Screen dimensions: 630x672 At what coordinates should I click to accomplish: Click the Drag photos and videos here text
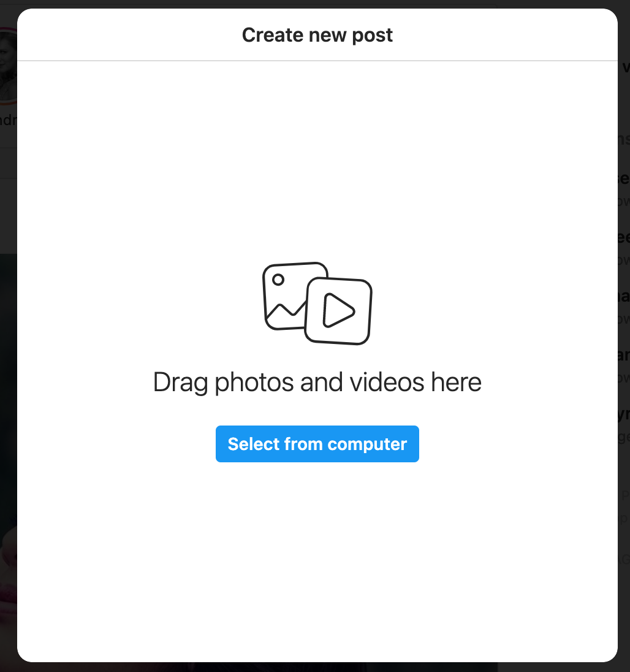pos(317,382)
